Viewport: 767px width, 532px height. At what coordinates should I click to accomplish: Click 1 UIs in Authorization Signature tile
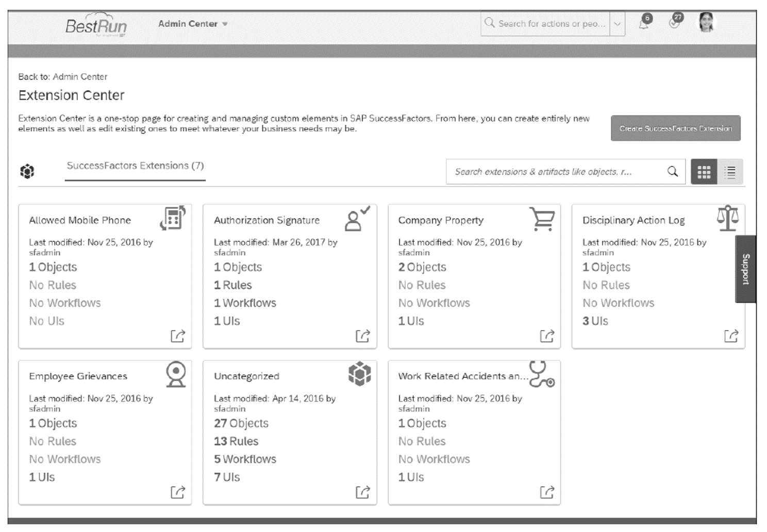[227, 321]
